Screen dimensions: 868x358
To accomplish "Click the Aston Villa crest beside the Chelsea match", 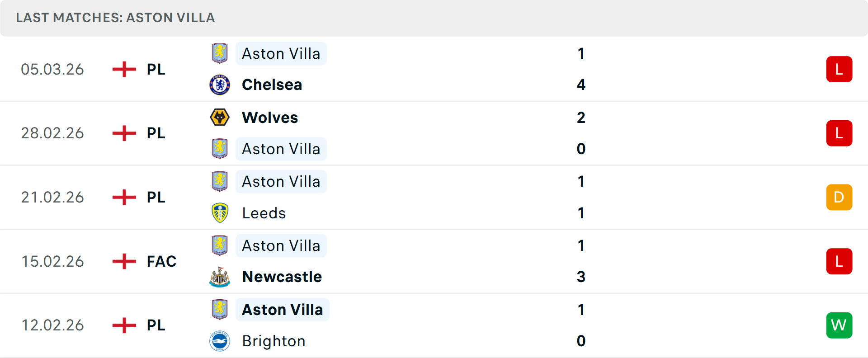I will click(220, 53).
